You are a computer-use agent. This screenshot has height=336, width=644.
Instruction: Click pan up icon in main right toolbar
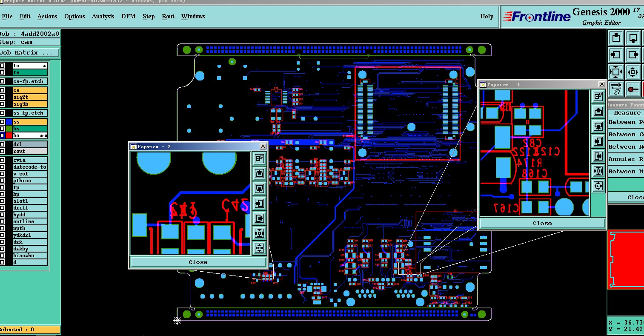click(616, 38)
